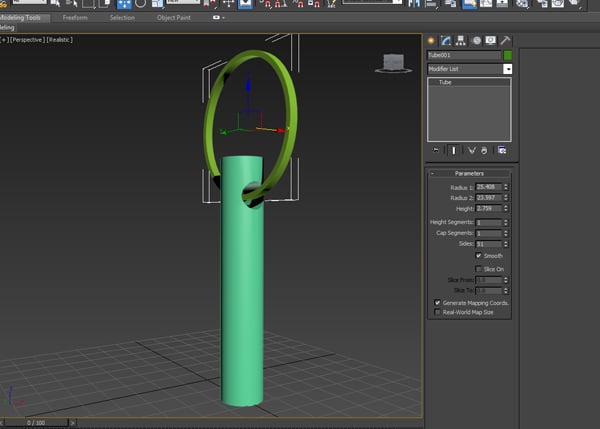
Task: Click Make Unique icon under stack
Action: 471,150
